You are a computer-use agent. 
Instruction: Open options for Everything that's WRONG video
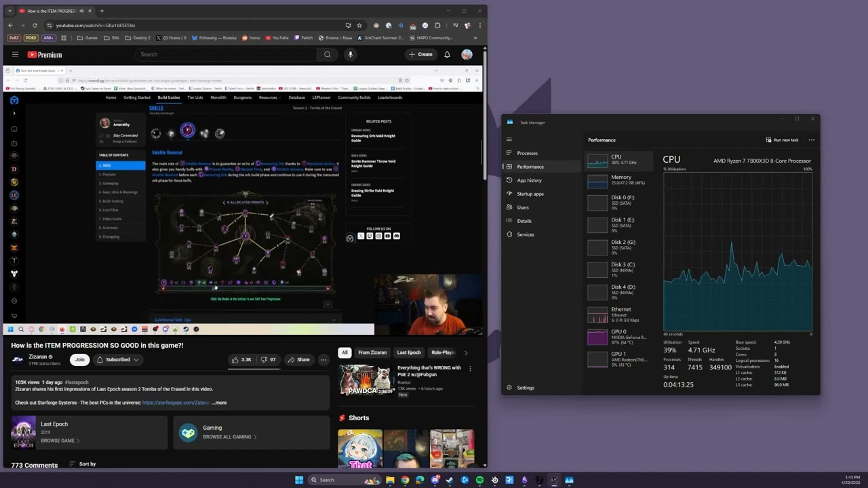470,369
